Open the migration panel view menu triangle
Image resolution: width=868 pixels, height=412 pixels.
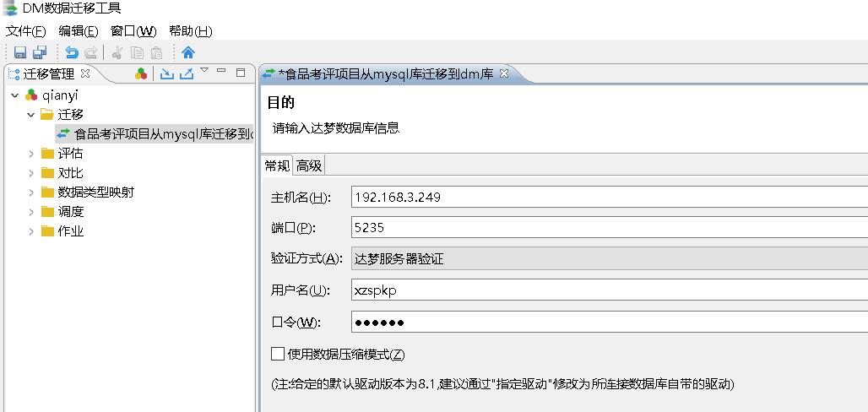coord(204,70)
